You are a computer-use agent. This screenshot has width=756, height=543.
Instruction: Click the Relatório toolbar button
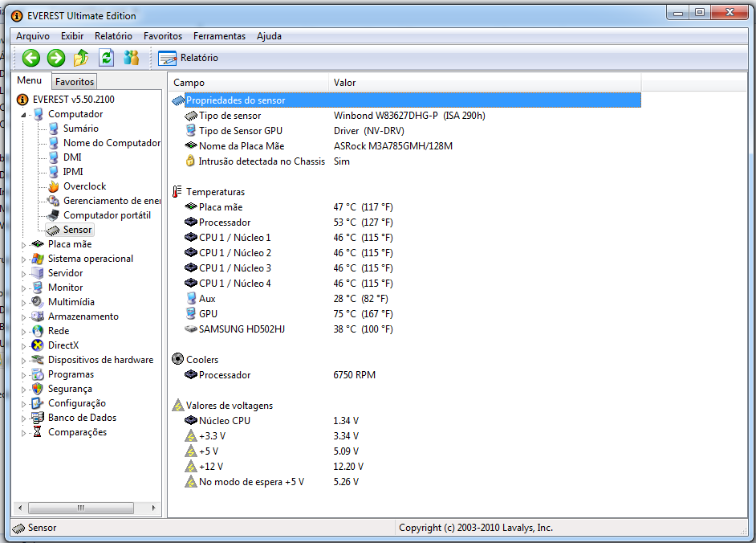[x=189, y=58]
